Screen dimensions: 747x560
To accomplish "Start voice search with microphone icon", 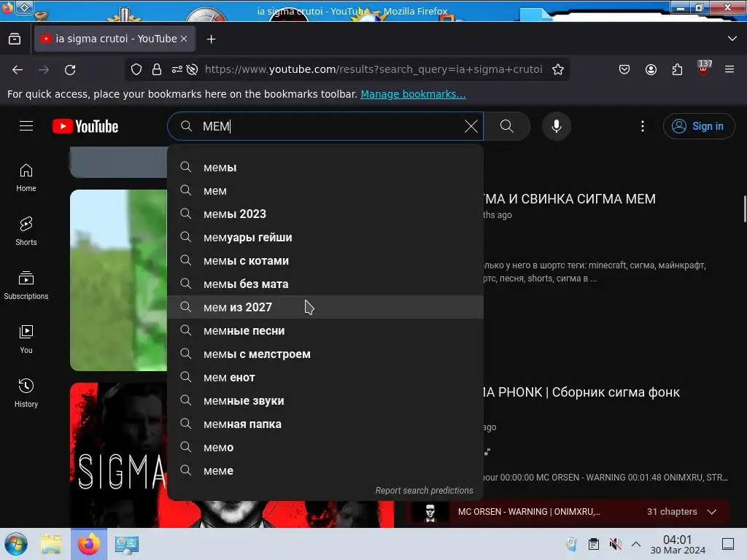I will 556,126.
